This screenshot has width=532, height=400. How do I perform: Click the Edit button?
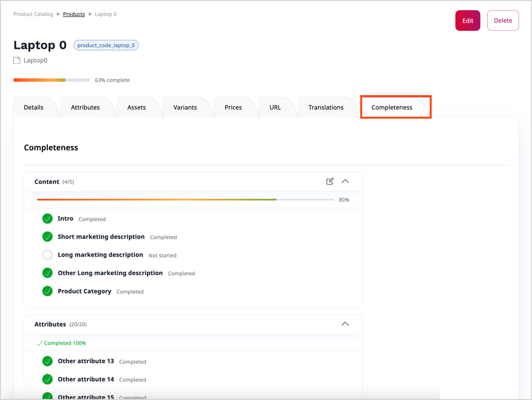[x=467, y=20]
